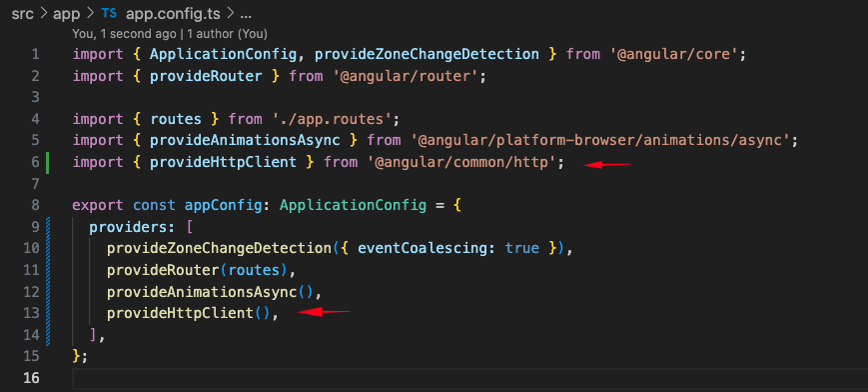The width and height of the screenshot is (868, 392).
Task: Click the 'true' value on line 10
Action: pos(522,248)
